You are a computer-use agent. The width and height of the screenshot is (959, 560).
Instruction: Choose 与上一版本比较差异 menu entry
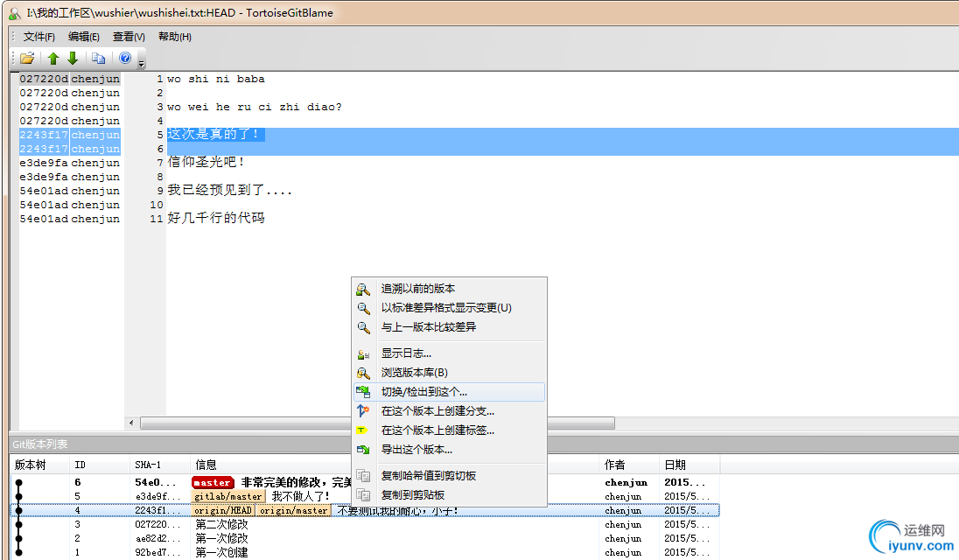[x=450, y=327]
